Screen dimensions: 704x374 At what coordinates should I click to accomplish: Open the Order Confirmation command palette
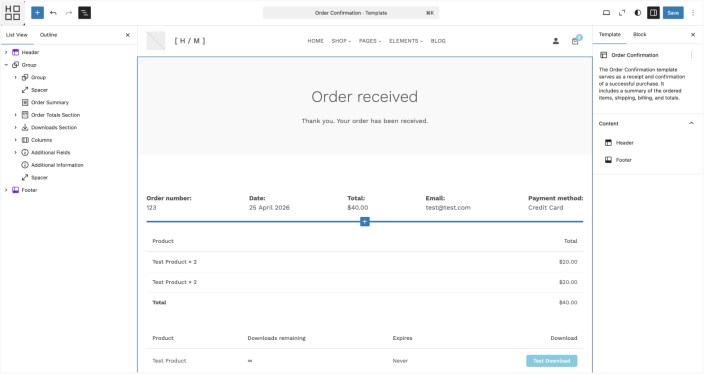[x=351, y=13]
